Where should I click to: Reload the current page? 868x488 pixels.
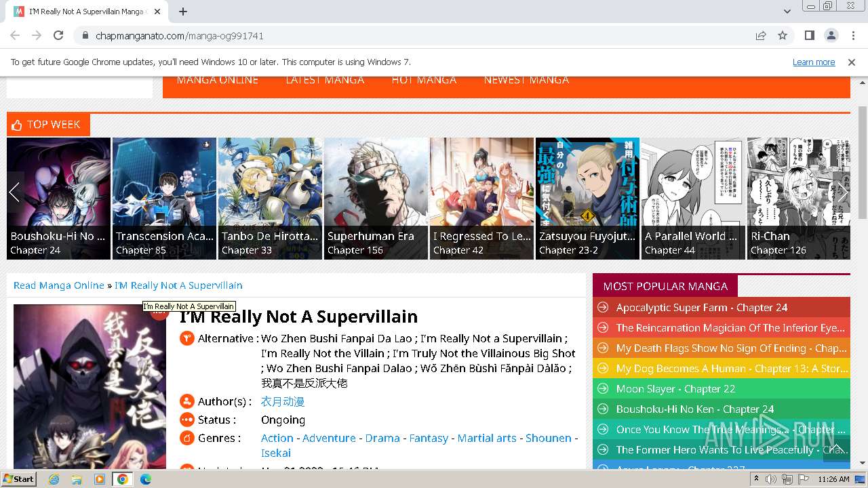point(58,35)
